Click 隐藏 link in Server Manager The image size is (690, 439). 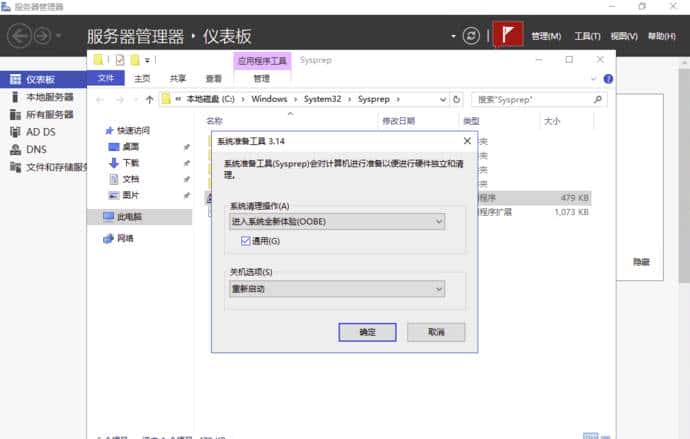pyautogui.click(x=641, y=262)
